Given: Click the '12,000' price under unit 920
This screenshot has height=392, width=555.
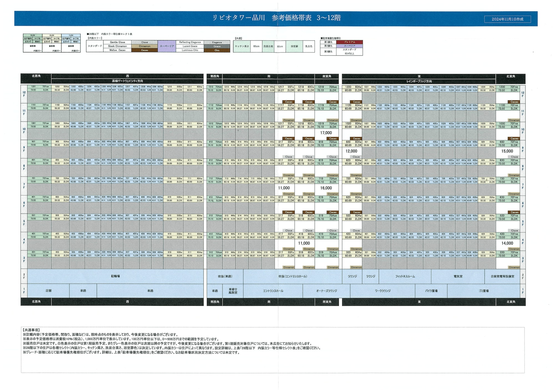Looking at the screenshot, I should (x=351, y=151).
